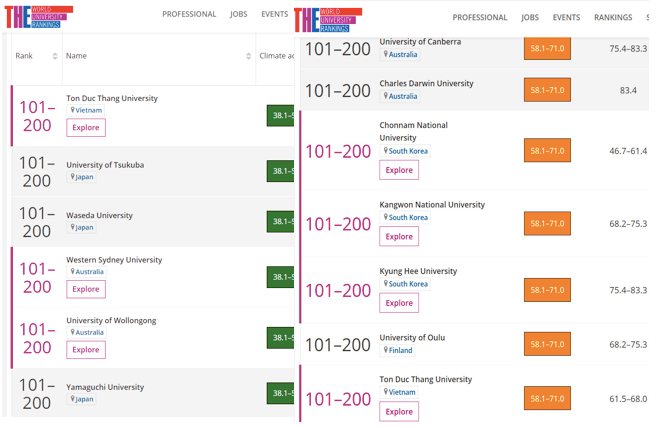662x428 pixels.
Task: Click the sort arrows in the Rank column
Action: point(55,56)
